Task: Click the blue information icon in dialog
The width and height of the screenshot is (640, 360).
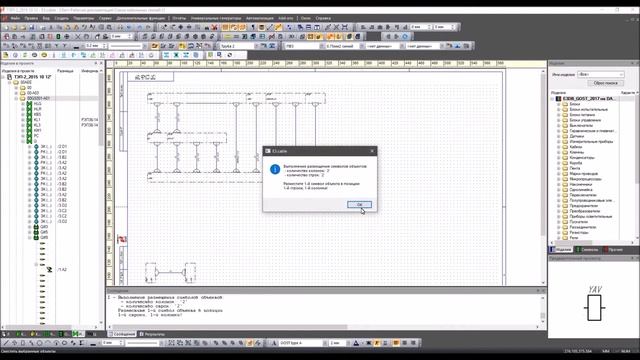Action: pos(275,169)
